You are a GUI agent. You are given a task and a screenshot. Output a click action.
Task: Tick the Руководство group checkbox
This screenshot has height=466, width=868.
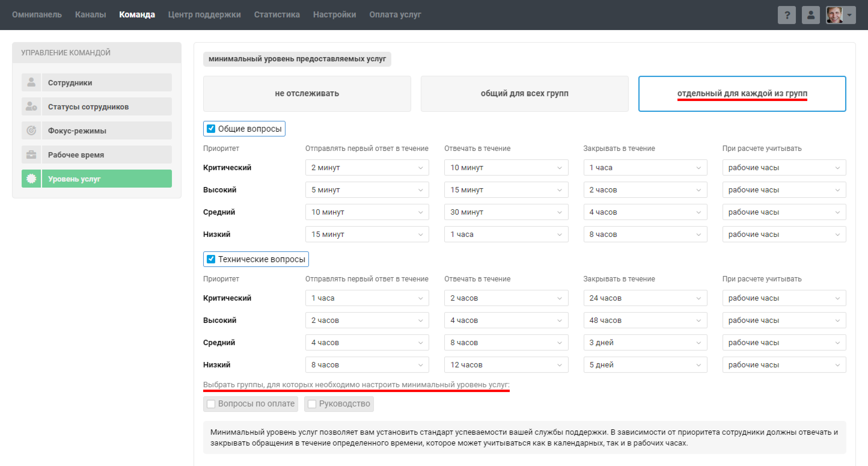(x=312, y=404)
